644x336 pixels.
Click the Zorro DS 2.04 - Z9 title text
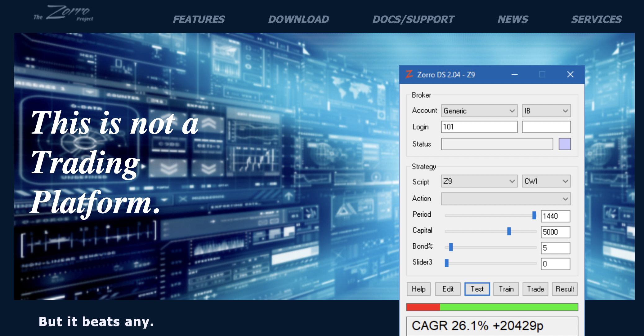(x=446, y=75)
